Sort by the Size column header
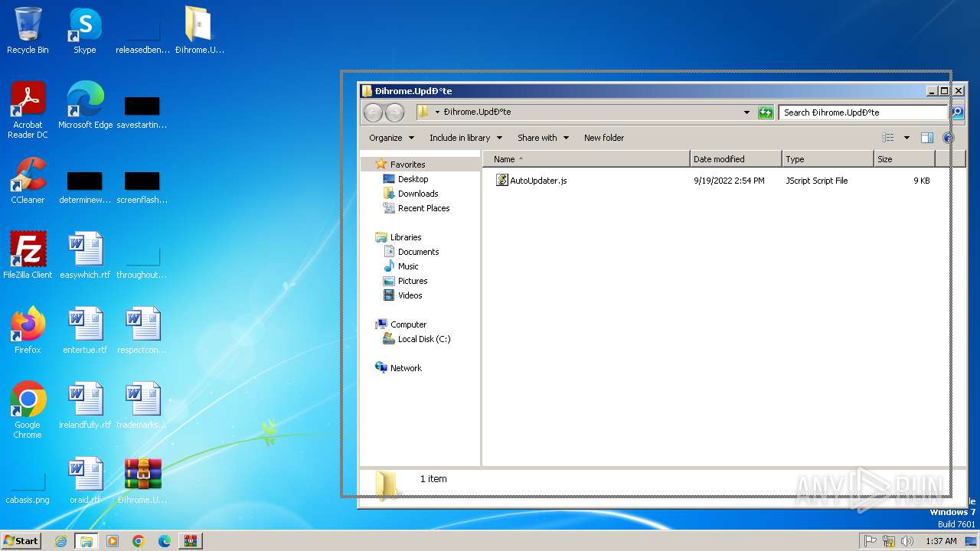Screen dimensions: 980x551 pyautogui.click(x=904, y=159)
